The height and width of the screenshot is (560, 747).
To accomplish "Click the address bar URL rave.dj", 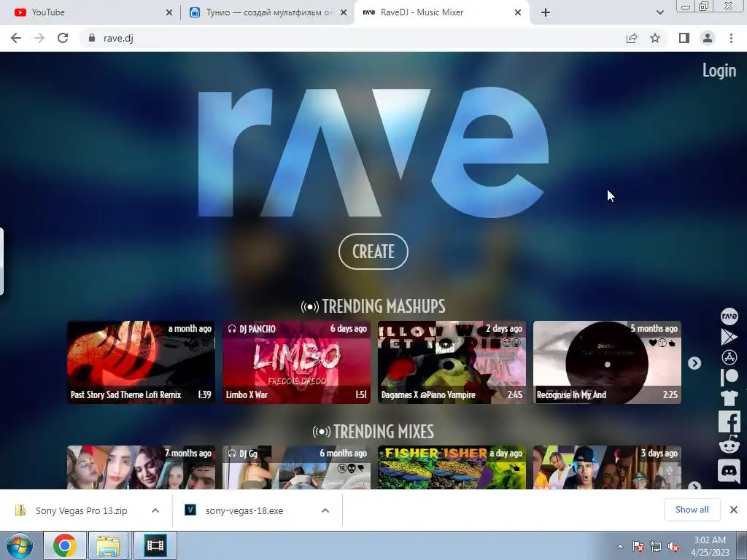I will coord(118,39).
